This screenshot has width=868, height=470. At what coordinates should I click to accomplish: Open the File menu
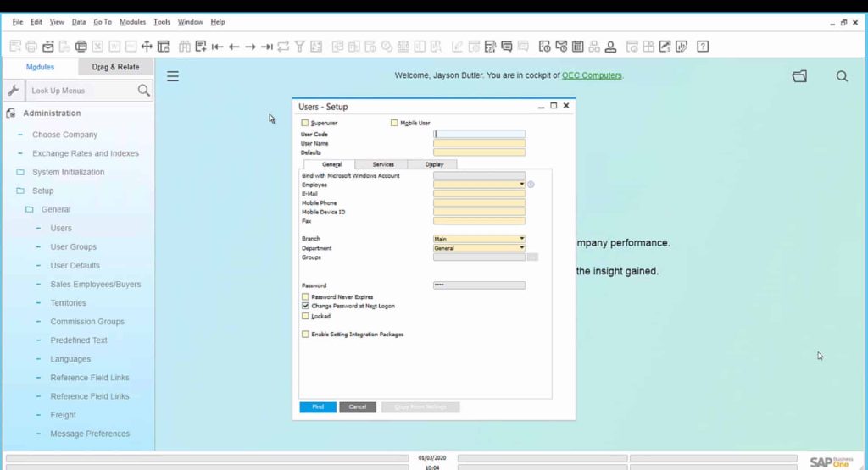(18, 22)
